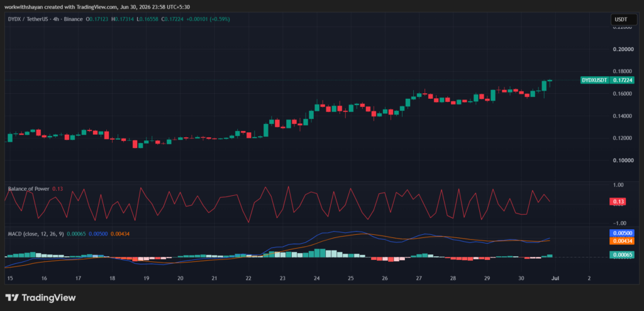This screenshot has width=644, height=311.
Task: Click date 25 on the time axis
Action: pyautogui.click(x=350, y=278)
